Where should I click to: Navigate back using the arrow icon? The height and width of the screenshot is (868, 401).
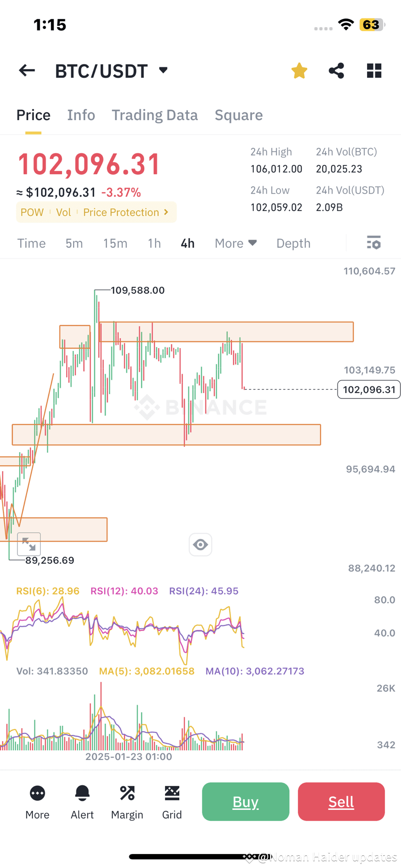point(27,70)
